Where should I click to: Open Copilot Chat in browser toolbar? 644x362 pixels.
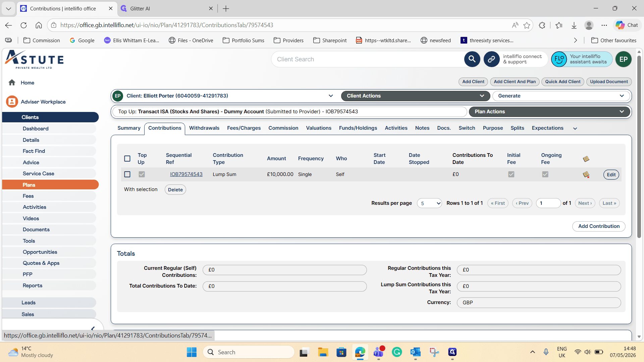pos(627,25)
